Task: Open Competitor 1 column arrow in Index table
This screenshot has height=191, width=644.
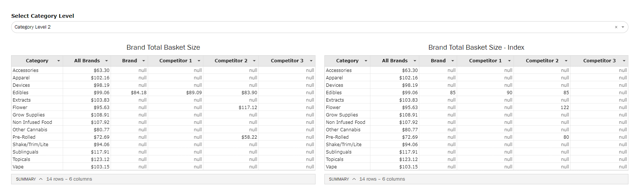Action: coord(509,61)
